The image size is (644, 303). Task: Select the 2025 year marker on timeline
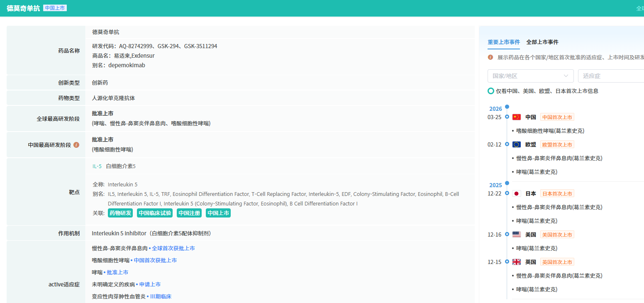pos(495,185)
